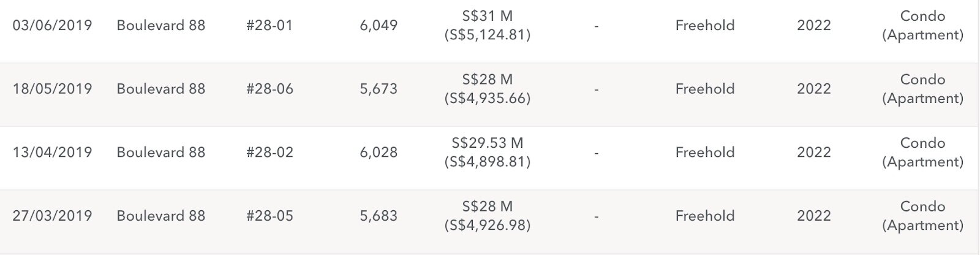
Task: Open Boulevard 88 link for unit #28-05
Action: tap(161, 216)
